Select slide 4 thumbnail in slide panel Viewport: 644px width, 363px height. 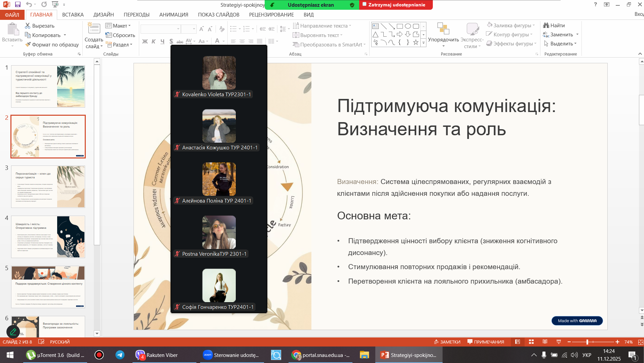(48, 237)
